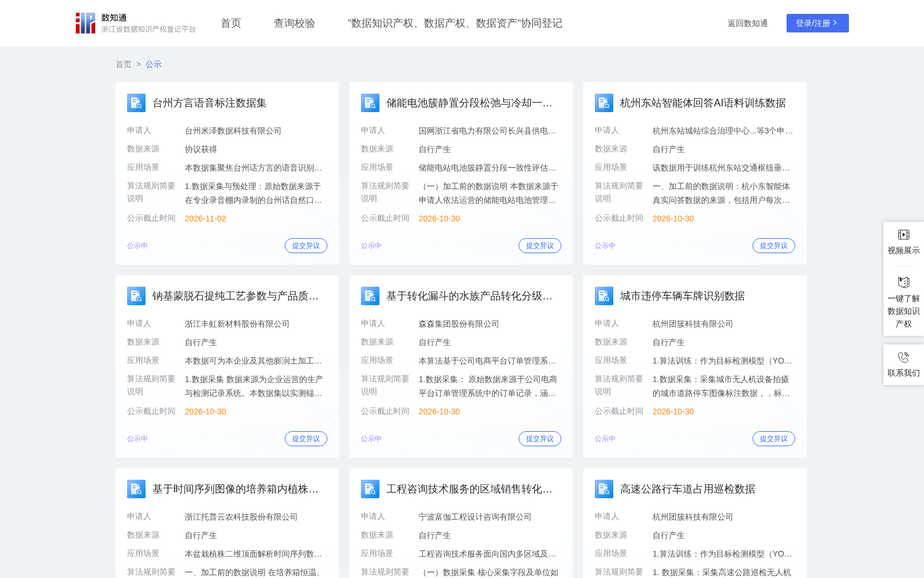924x578 pixels.
Task: Click applicant 宁波富伽工程设计咨询有限公司
Action: click(475, 517)
